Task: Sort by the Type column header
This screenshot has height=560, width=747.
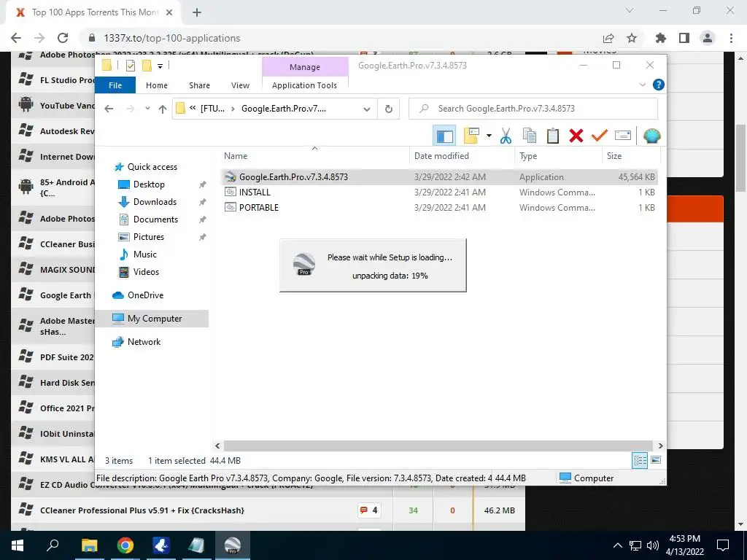Action: tap(528, 156)
